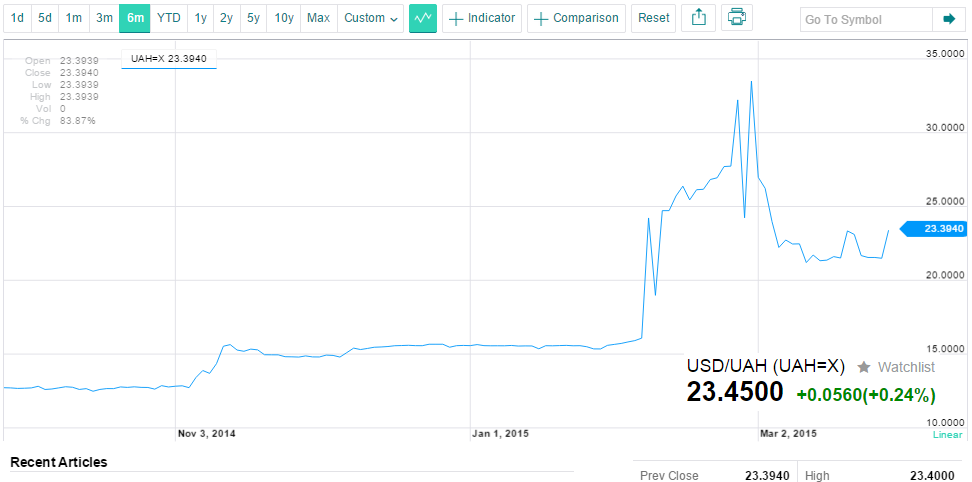
Task: Click the Jan 1, 2015 axis date
Action: point(500,434)
